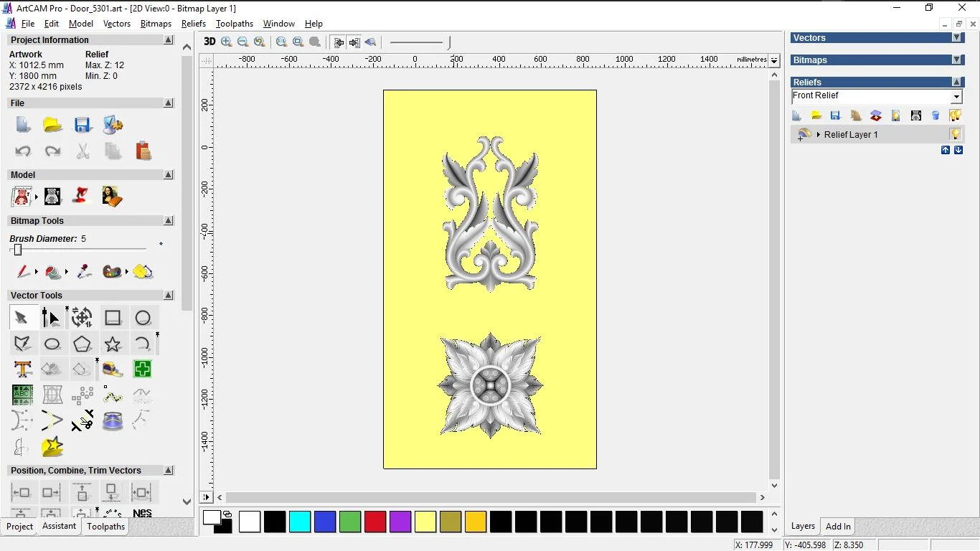The image size is (980, 551).
Task: Expand the Relief Layer 1 tree arrow
Action: [818, 135]
